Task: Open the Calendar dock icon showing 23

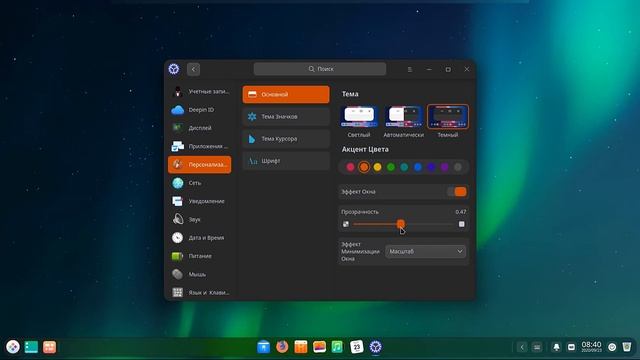Action: 357,347
